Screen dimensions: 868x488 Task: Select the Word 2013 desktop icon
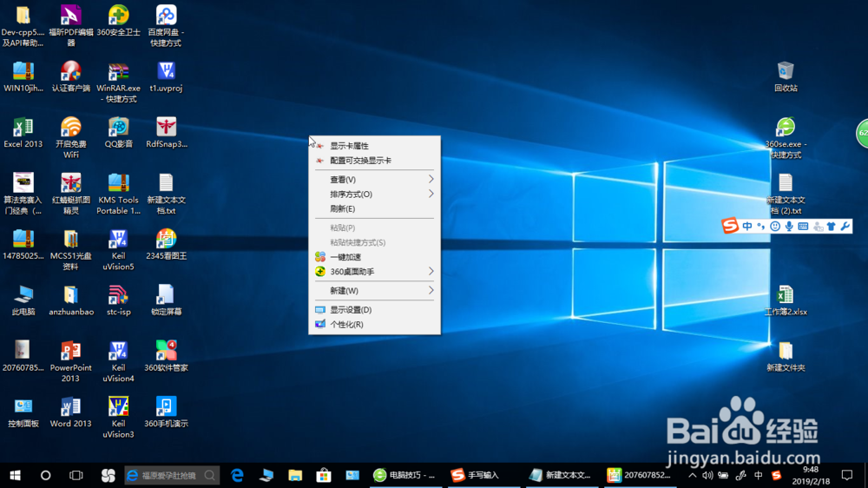71,412
